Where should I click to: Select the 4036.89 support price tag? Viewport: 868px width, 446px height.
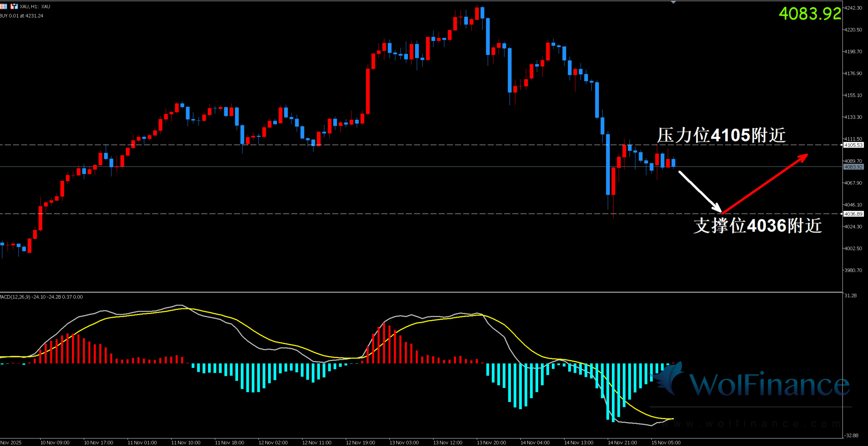click(853, 214)
